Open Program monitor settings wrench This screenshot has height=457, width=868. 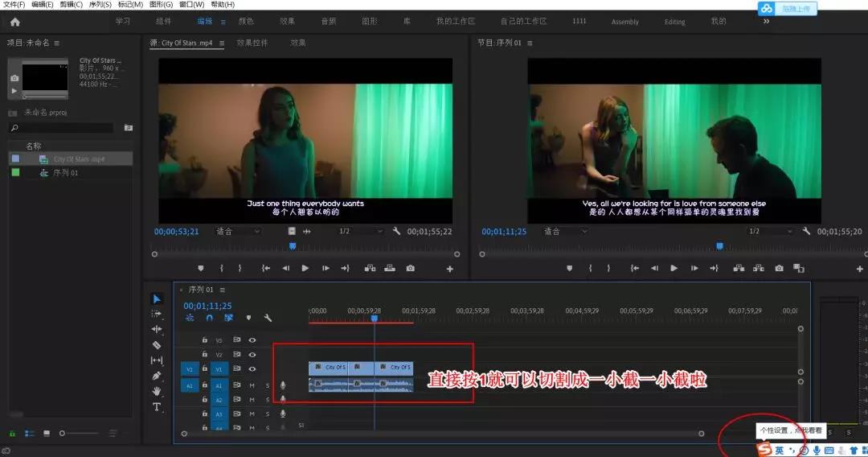pos(806,231)
